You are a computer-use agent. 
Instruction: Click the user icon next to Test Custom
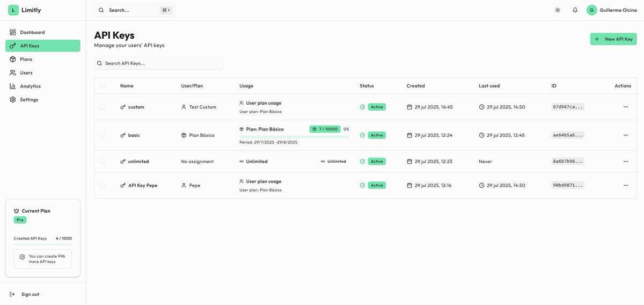[184, 107]
